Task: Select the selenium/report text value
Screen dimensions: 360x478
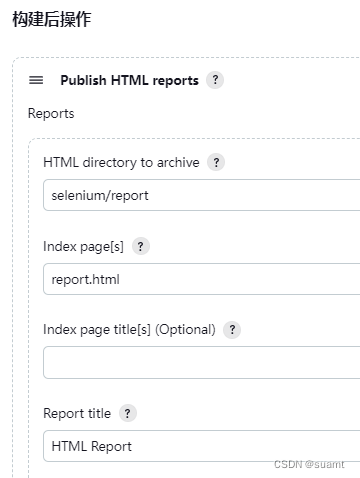Action: [x=100, y=195]
